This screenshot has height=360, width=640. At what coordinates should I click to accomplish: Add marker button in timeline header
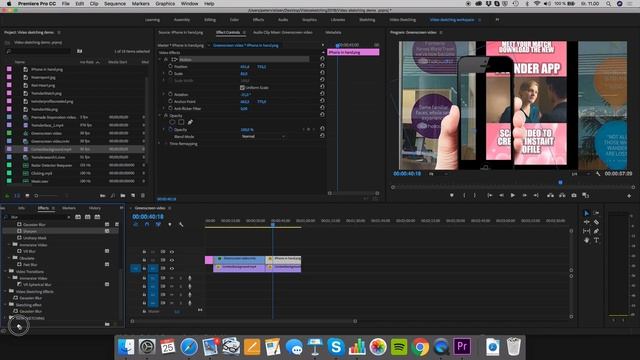click(170, 224)
